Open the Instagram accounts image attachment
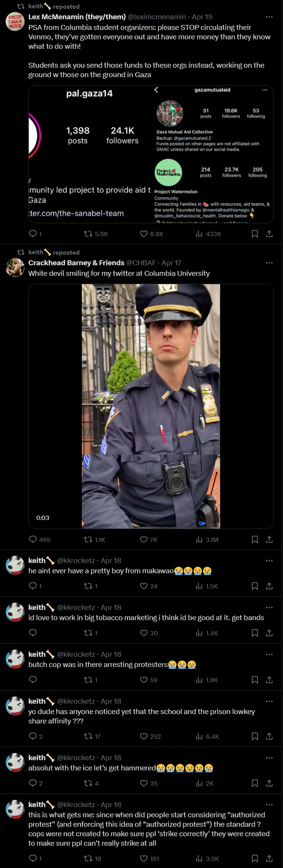The height and width of the screenshot is (868, 283). point(151,154)
